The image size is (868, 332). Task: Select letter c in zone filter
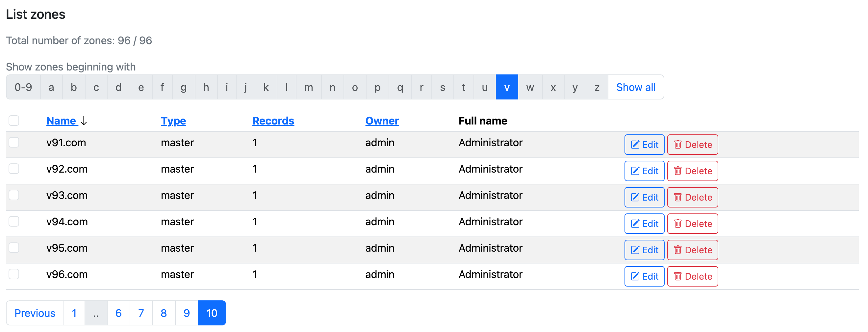click(x=96, y=87)
